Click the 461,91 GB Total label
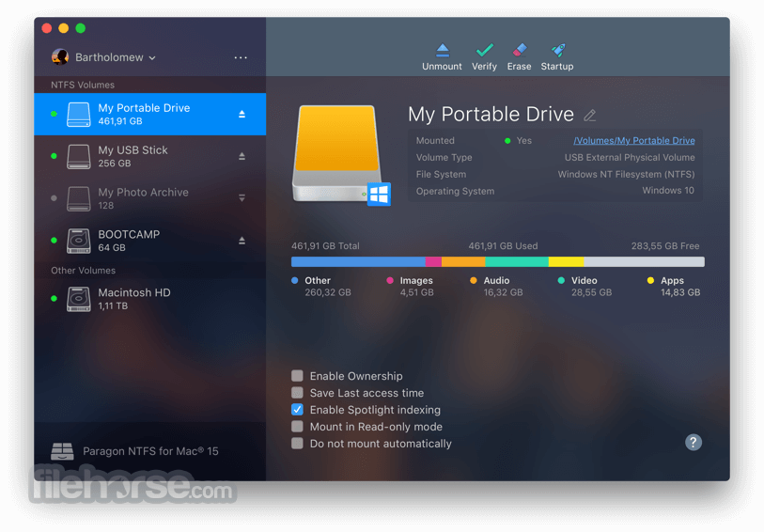The image size is (764, 532). (x=325, y=246)
